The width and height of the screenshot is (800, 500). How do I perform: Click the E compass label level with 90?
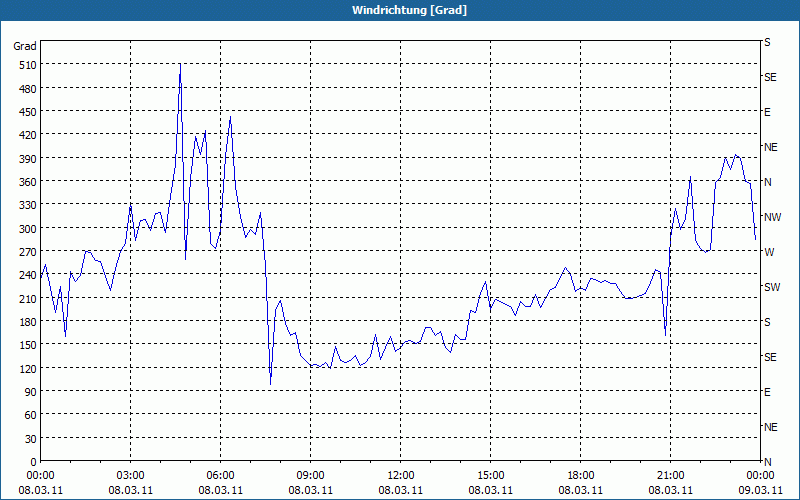click(x=767, y=392)
